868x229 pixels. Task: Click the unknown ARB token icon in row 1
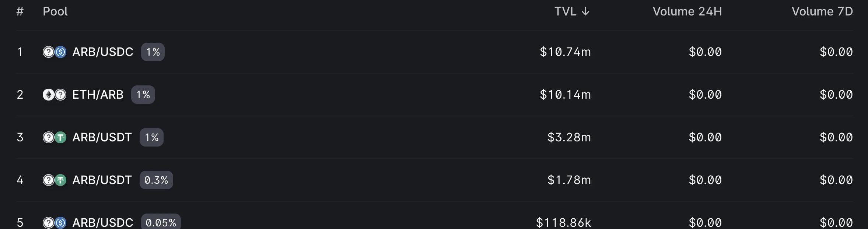pos(49,52)
